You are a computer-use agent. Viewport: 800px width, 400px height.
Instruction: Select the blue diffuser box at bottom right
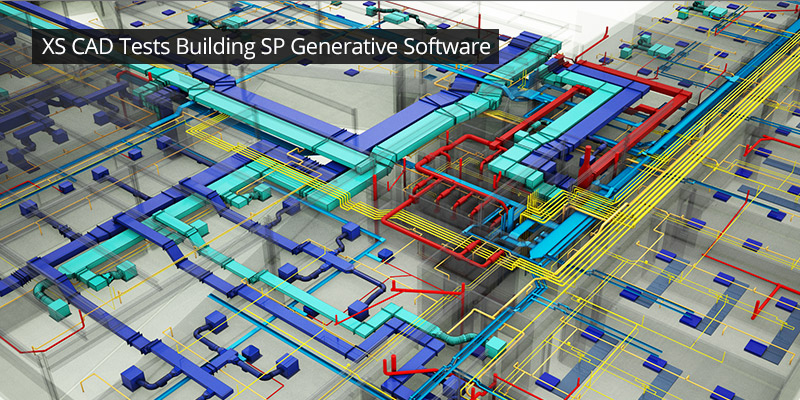coord(755,348)
